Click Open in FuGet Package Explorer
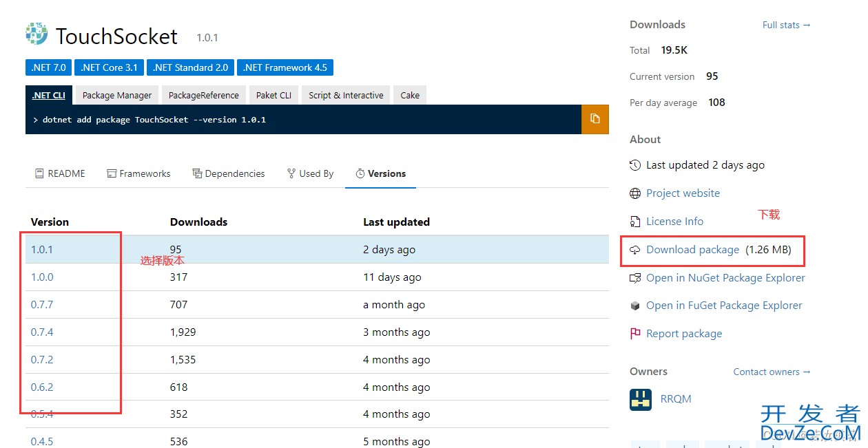Screen dimensions: 868x448 coord(724,306)
